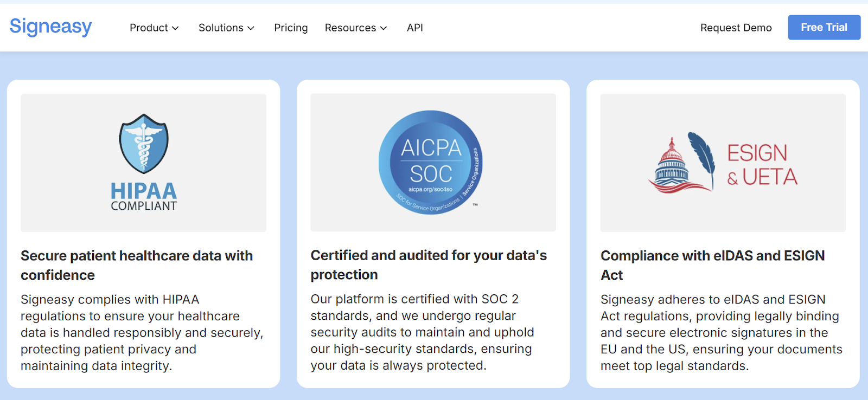Screen dimensions: 868x400
Task: Open the API menu item
Action: coord(415,28)
